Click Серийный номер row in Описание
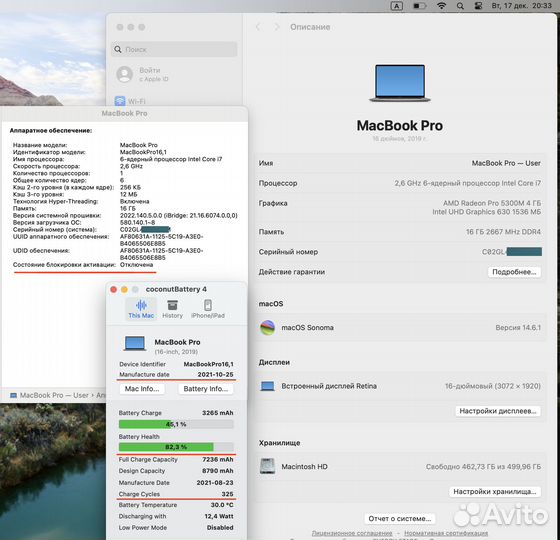Screen dimensions: 560x540 point(400,252)
